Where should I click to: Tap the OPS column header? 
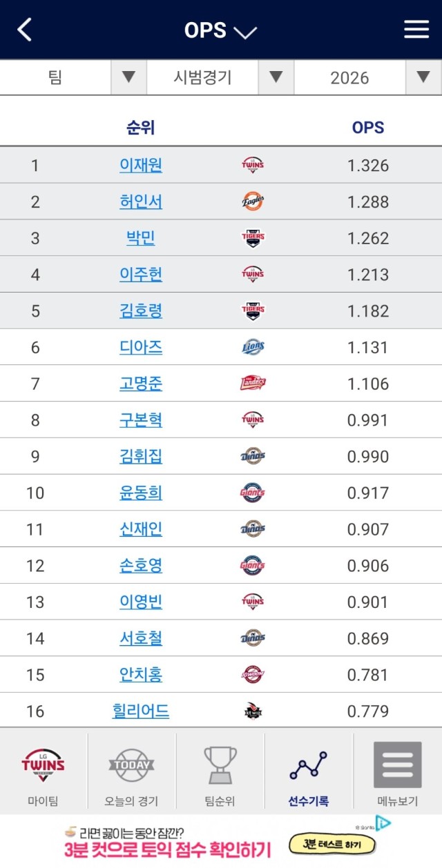[368, 128]
